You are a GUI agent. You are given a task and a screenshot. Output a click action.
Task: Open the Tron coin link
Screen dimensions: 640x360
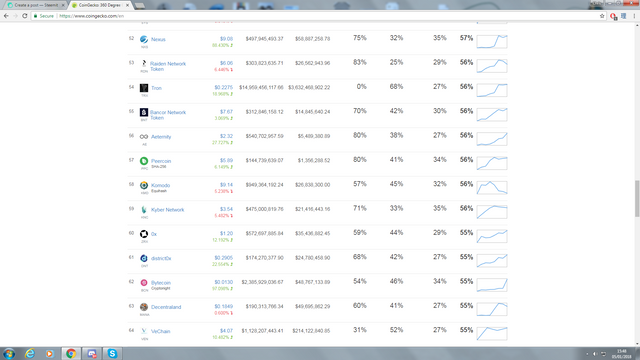point(156,88)
